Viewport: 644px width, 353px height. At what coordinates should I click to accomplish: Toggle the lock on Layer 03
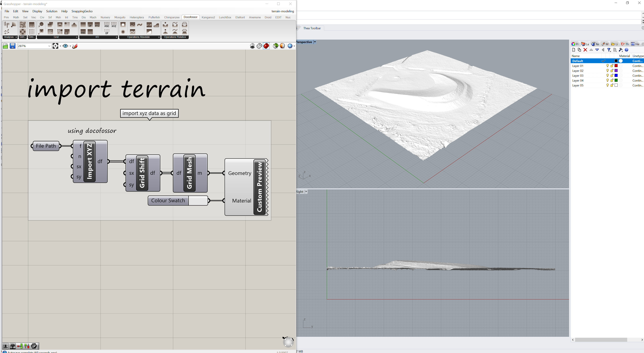(x=612, y=76)
